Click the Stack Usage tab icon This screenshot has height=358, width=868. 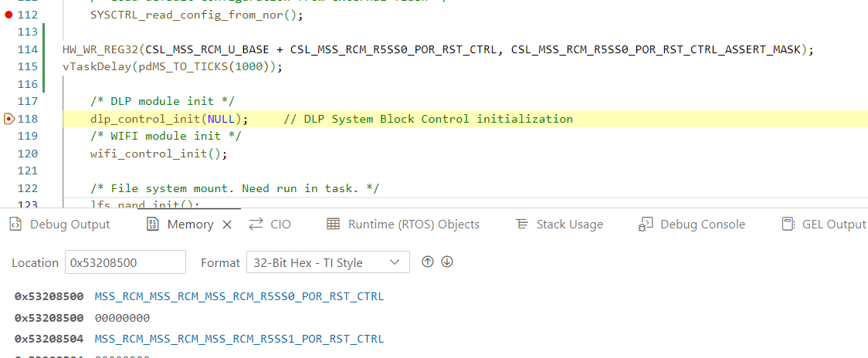(x=521, y=224)
